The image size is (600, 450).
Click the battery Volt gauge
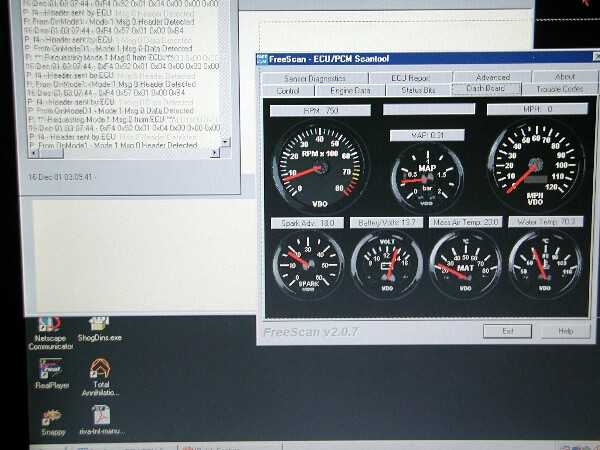(x=387, y=264)
